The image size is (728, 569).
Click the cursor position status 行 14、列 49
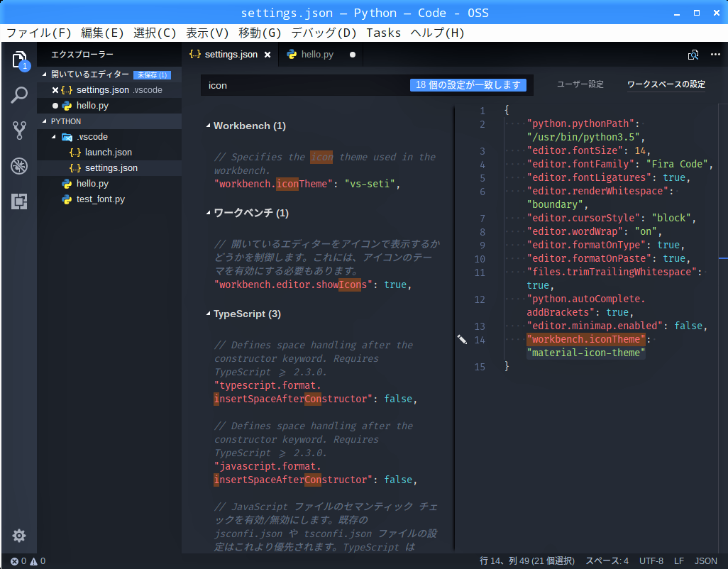pos(527,561)
